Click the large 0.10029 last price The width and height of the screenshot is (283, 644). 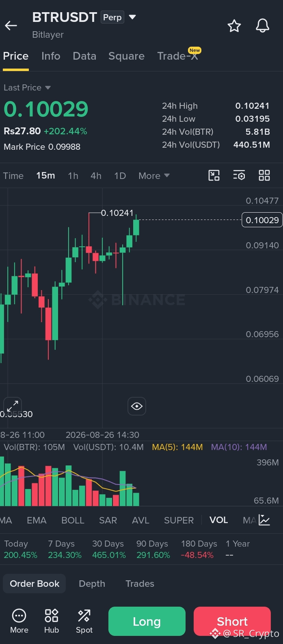click(46, 109)
